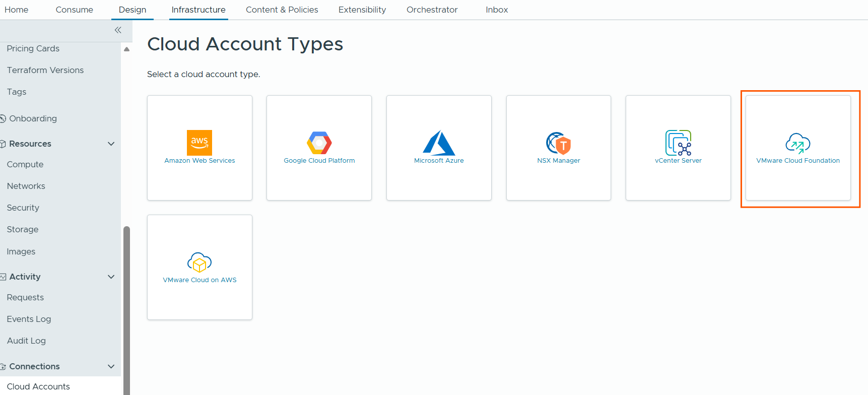Click the sidebar scroll up arrow
Screen dimensions: 868x395
pyautogui.click(x=127, y=49)
